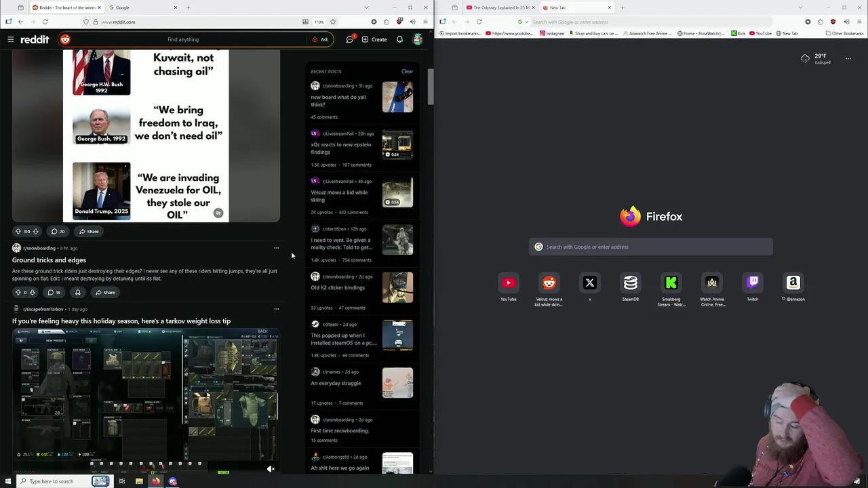Open options menu for the tarkov weight loss post
Screen dimensions: 868x488
coord(276,309)
